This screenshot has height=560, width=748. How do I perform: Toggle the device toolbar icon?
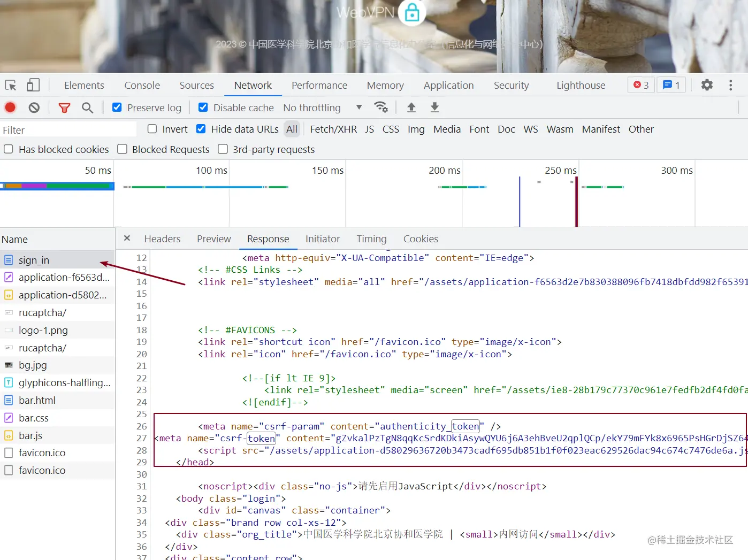(x=33, y=85)
